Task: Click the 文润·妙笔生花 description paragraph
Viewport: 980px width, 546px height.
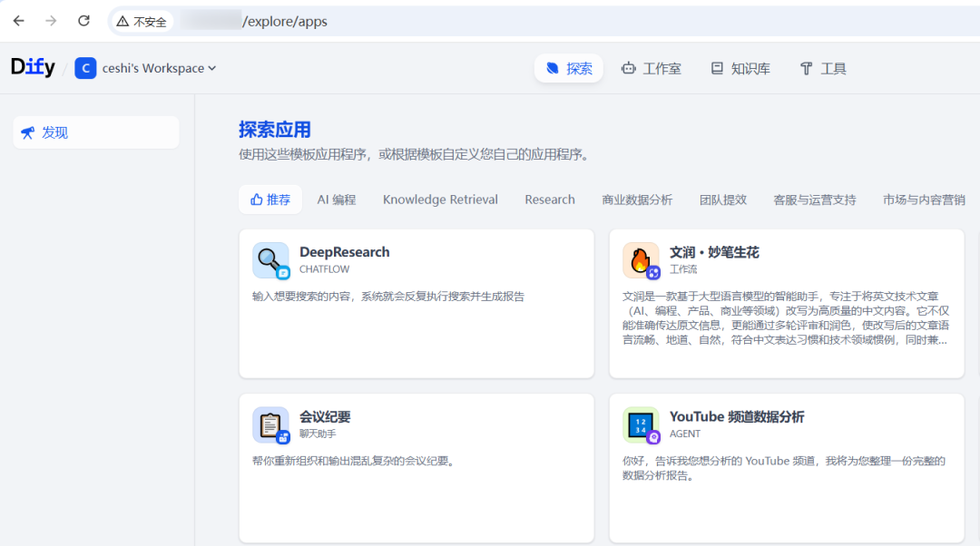Action: pyautogui.click(x=786, y=318)
